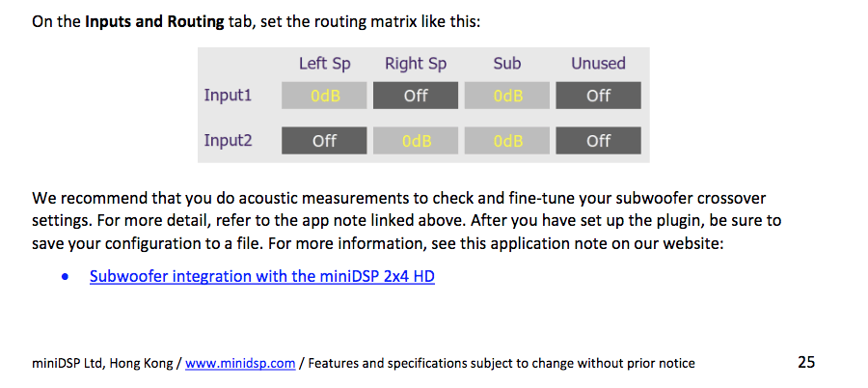Click the bold Inputs and Routing text
This screenshot has height=388, width=868.
click(154, 23)
